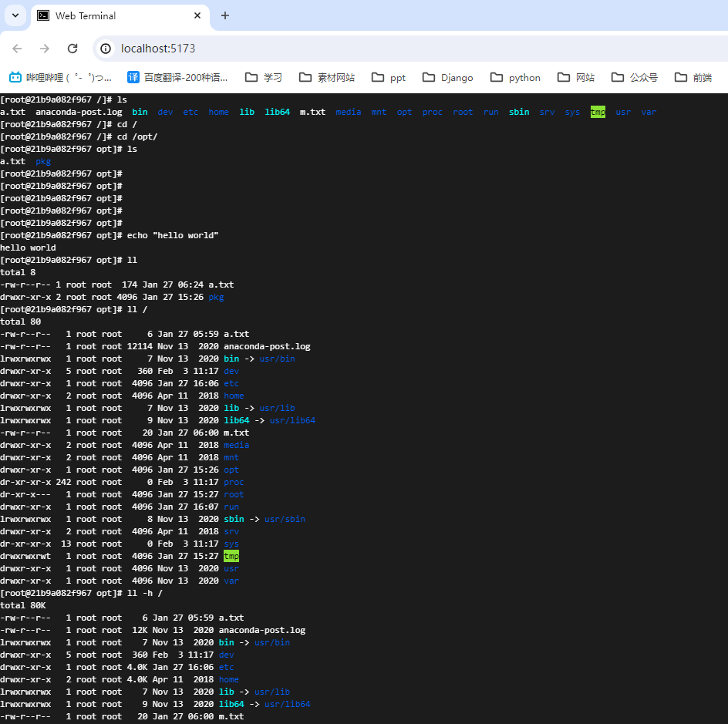Click the browser back arrow

tap(17, 49)
